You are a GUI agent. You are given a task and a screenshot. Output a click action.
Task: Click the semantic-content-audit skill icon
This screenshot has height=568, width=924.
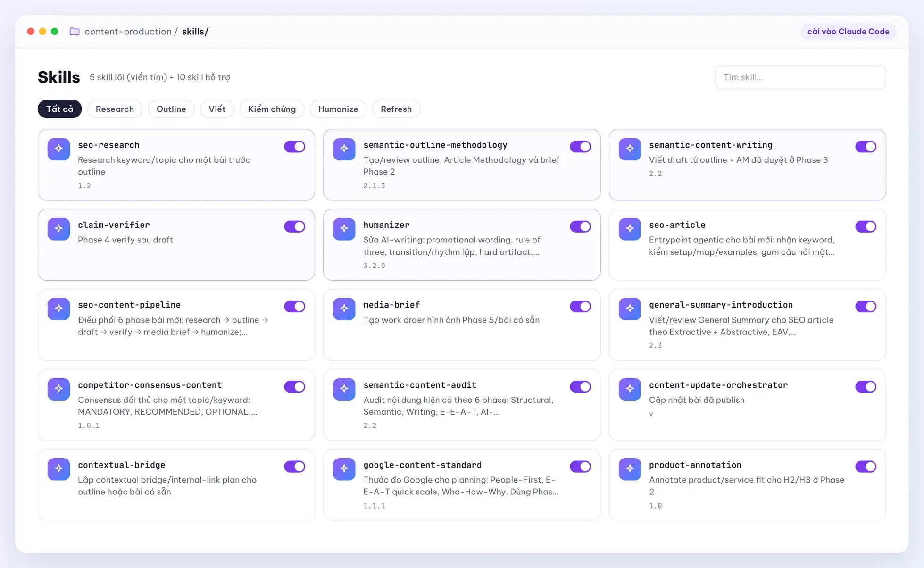coord(344,389)
